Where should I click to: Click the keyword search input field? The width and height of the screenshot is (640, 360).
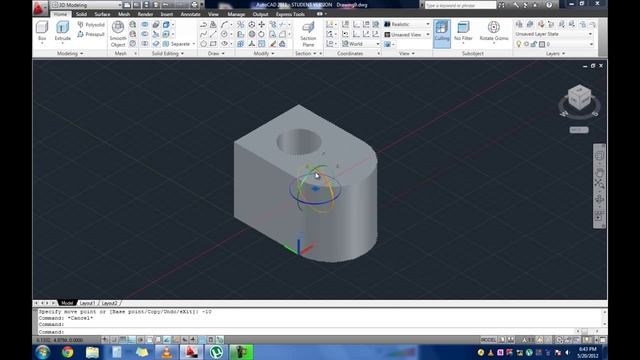(460, 5)
